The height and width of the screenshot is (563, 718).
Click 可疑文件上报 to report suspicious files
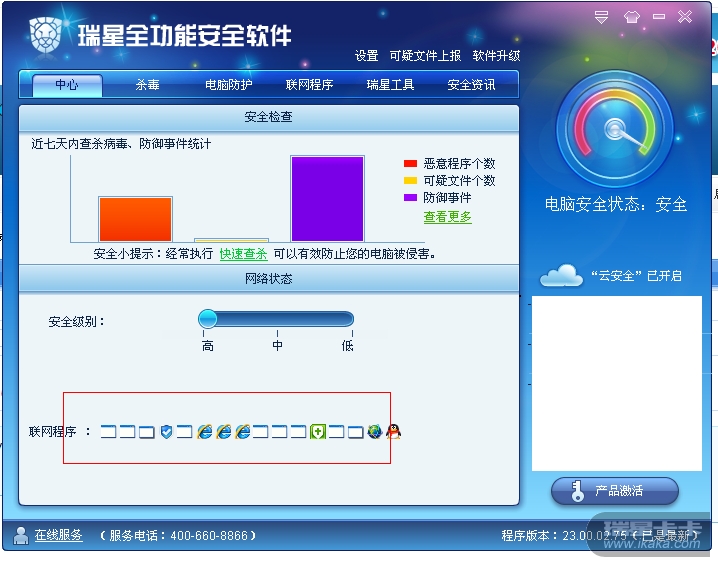(425, 56)
